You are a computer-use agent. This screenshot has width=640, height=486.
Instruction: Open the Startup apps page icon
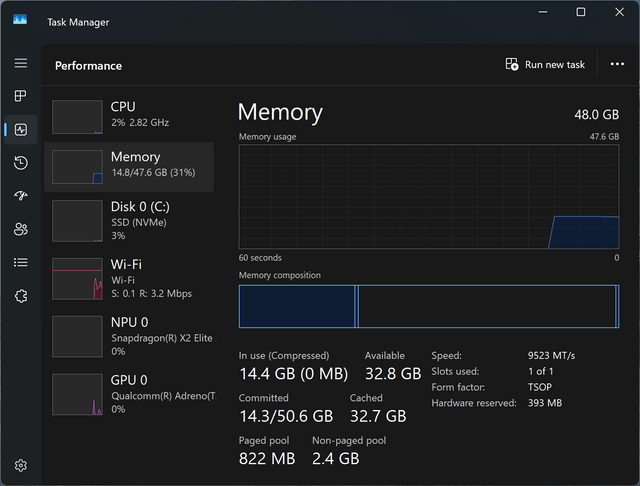pyautogui.click(x=21, y=196)
